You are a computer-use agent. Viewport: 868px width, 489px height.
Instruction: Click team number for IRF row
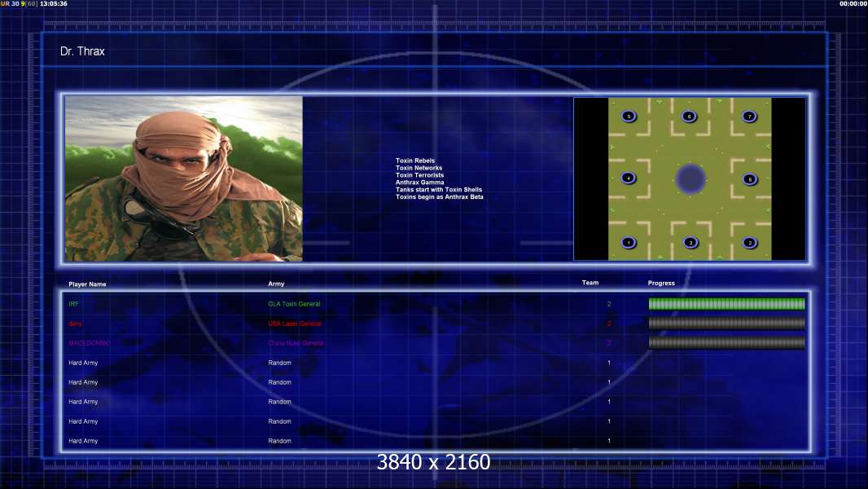pos(609,304)
